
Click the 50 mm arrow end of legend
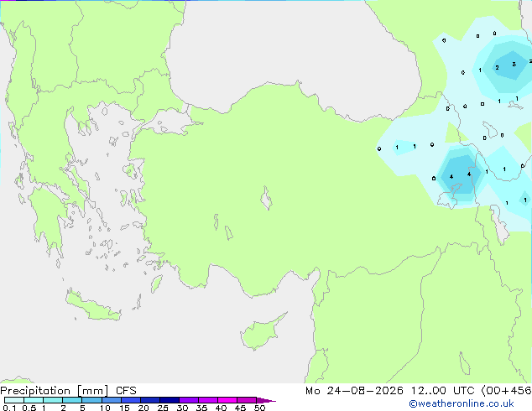(x=266, y=400)
